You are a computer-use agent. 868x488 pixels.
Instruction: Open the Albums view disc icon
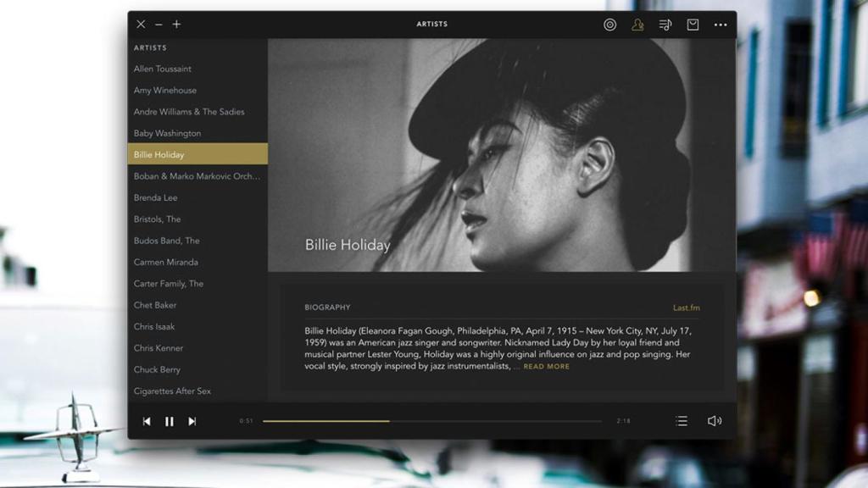coord(609,25)
